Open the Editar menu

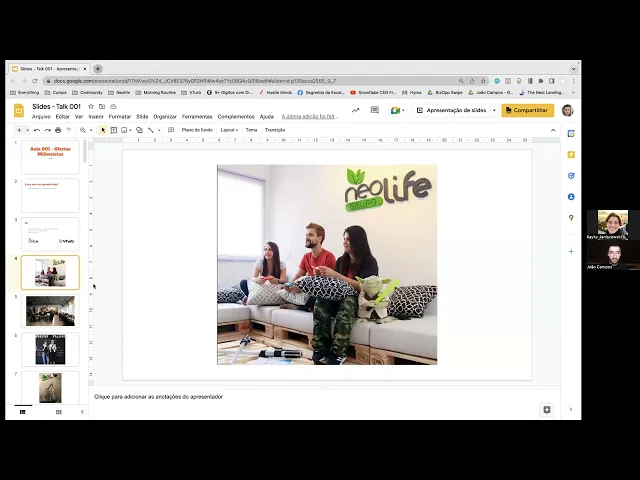click(62, 117)
